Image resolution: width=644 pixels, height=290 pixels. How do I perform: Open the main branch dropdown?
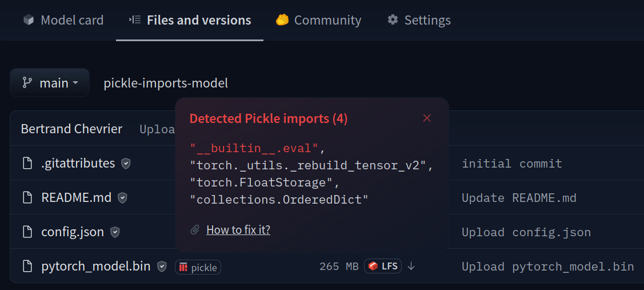point(50,83)
